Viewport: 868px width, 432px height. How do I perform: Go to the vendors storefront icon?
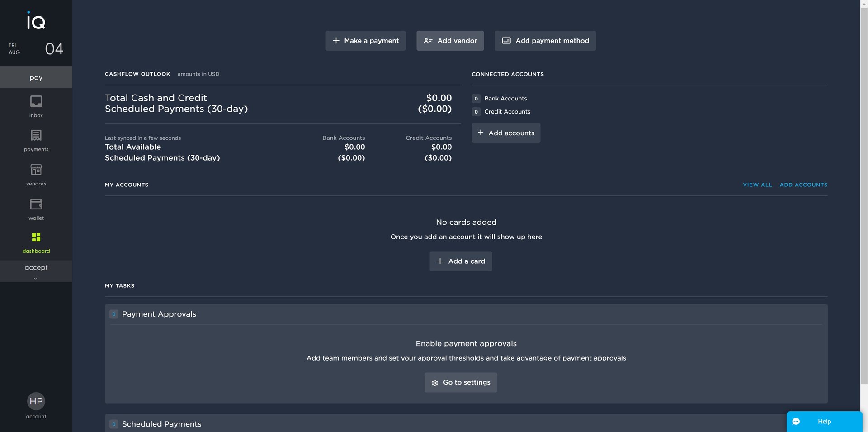[36, 170]
